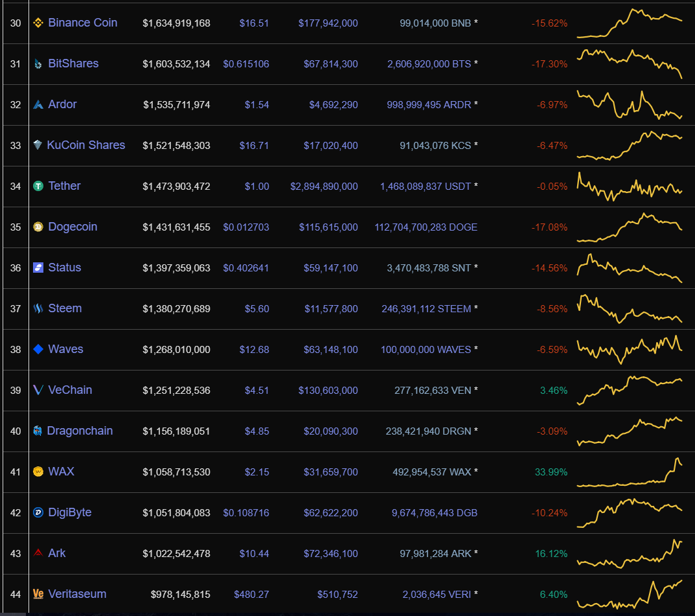This screenshot has width=695, height=616.
Task: Click supply 9,674,786,443 DGB
Action: (x=435, y=513)
